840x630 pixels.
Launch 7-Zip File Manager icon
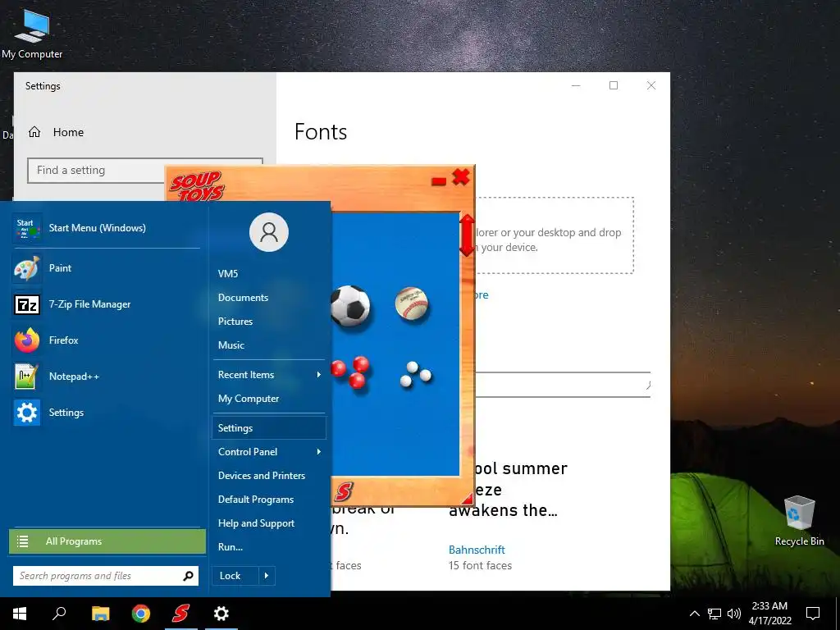(x=27, y=304)
